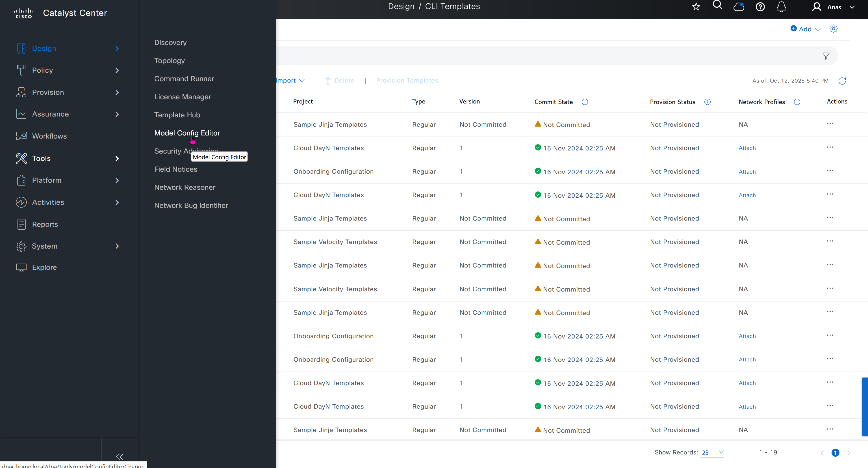This screenshot has height=468, width=868.
Task: Open the search magnifier icon
Action: pos(717,5)
